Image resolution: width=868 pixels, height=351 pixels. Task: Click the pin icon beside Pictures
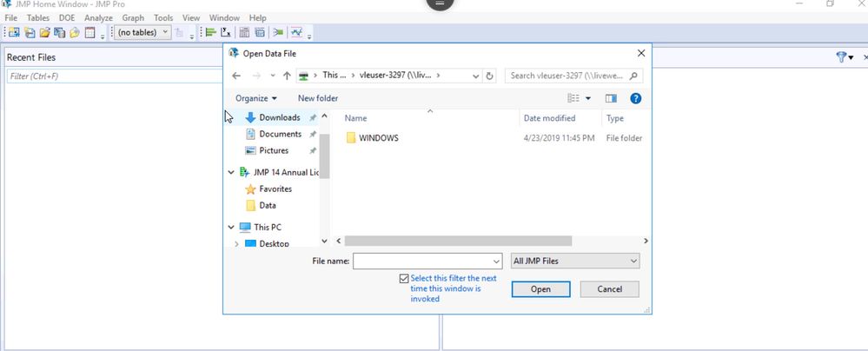click(313, 150)
